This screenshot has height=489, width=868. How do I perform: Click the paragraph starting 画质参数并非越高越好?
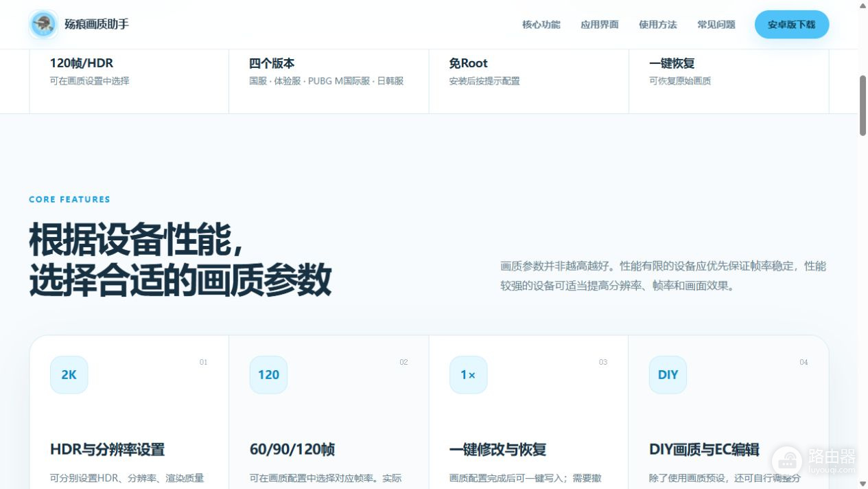pos(664,276)
